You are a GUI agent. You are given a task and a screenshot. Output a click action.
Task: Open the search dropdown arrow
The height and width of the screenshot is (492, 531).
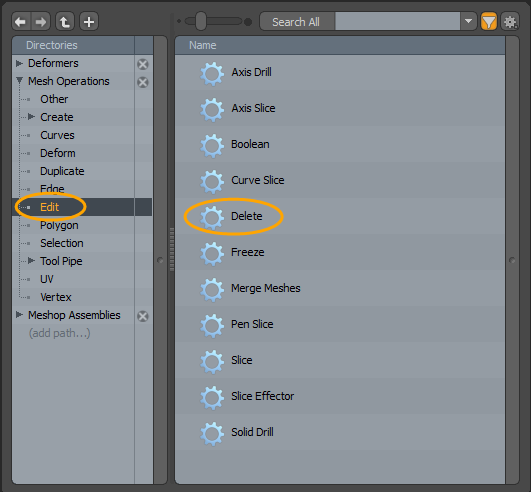(x=468, y=21)
